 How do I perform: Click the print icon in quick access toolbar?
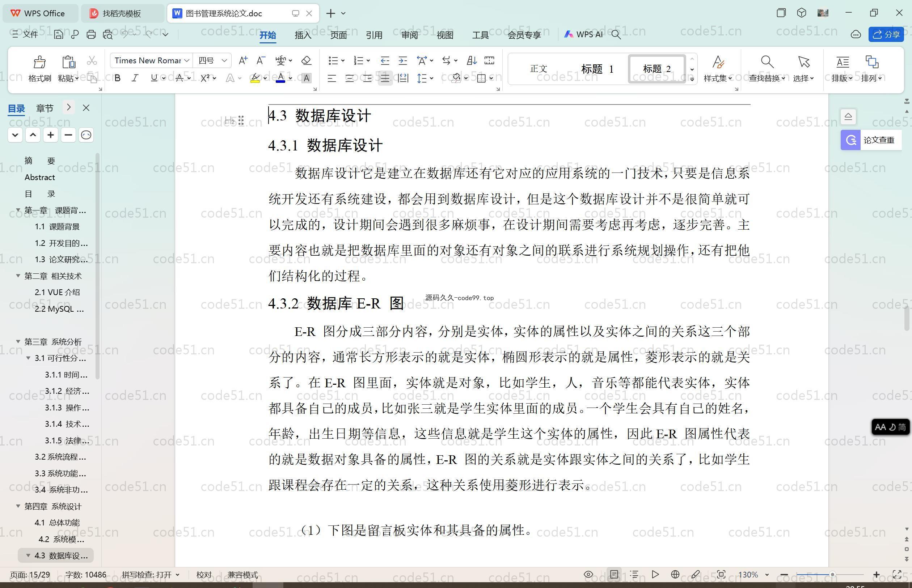pos(91,35)
